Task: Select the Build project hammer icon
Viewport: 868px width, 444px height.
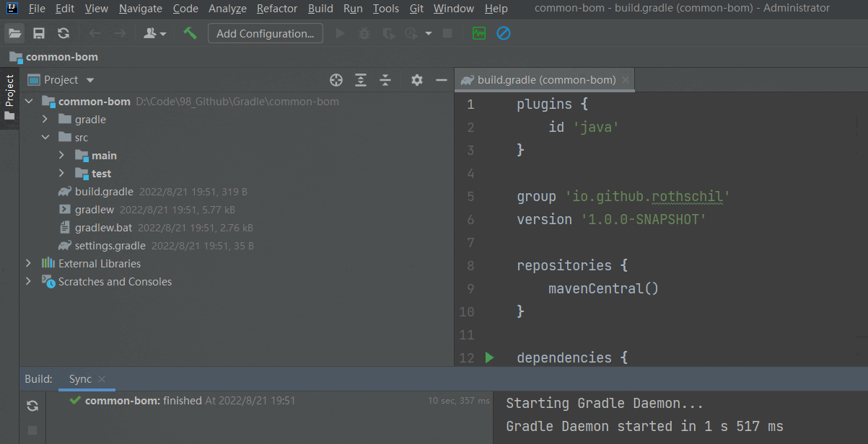Action: click(x=189, y=32)
